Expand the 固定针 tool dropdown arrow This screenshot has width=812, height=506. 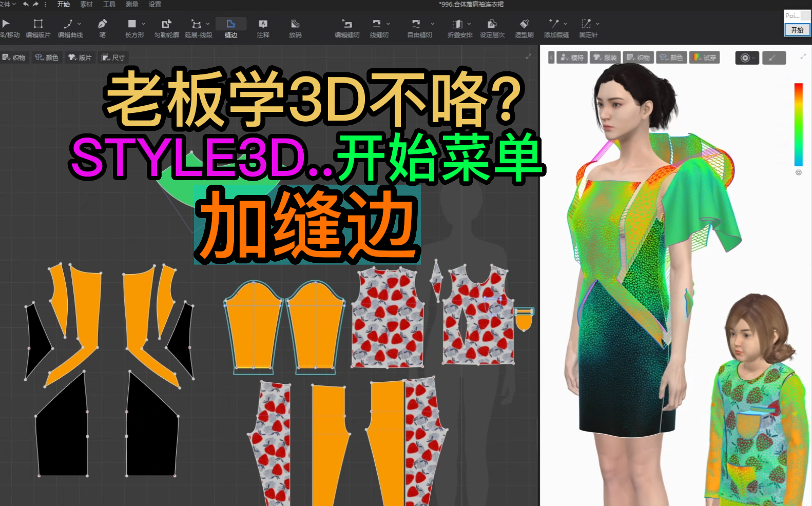click(x=597, y=24)
